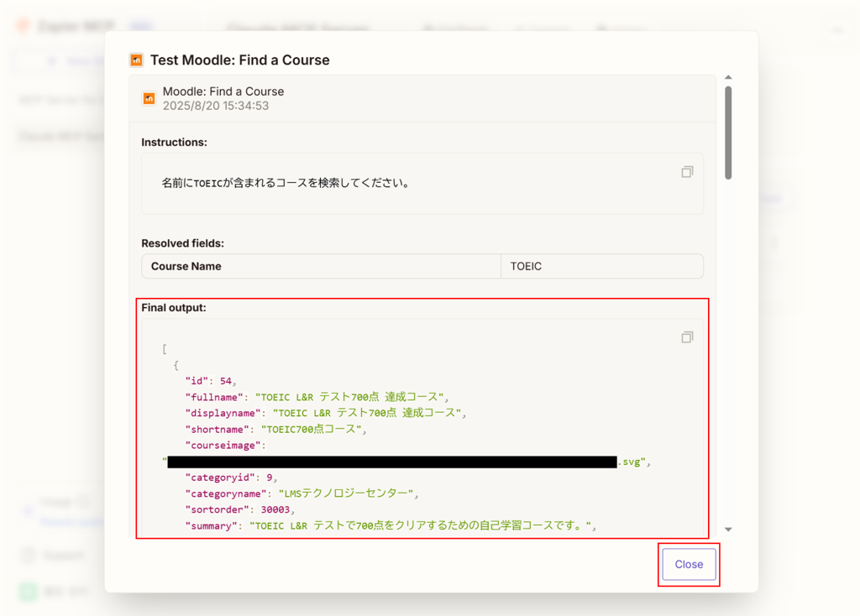Close the Test Moodle dialog
The image size is (860, 616).
(x=689, y=565)
